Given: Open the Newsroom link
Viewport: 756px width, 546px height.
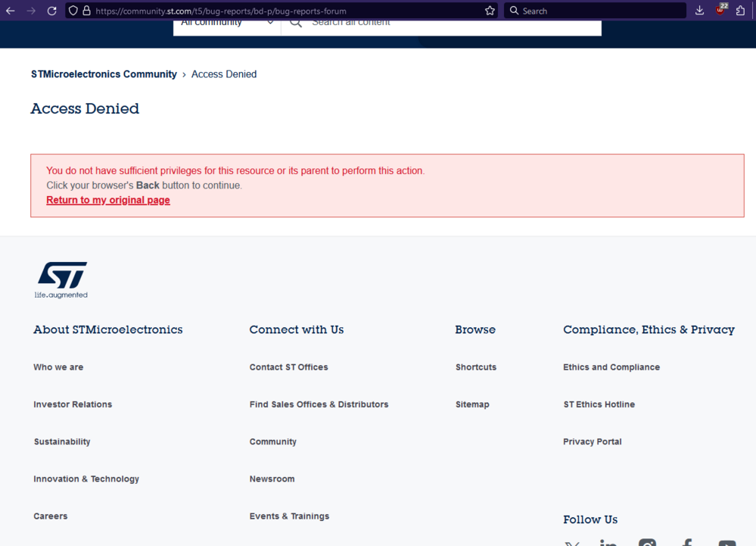Looking at the screenshot, I should tap(272, 479).
